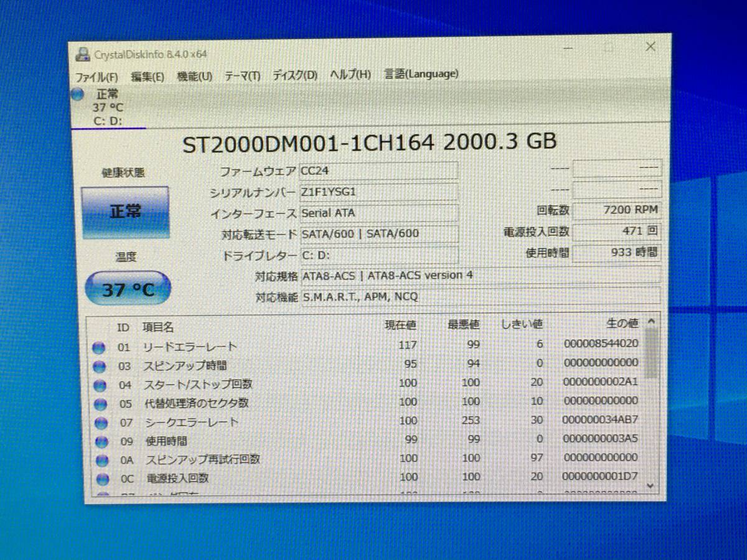Select the C: D: disk tab
Viewport: 747px width, 560px height.
point(108,108)
